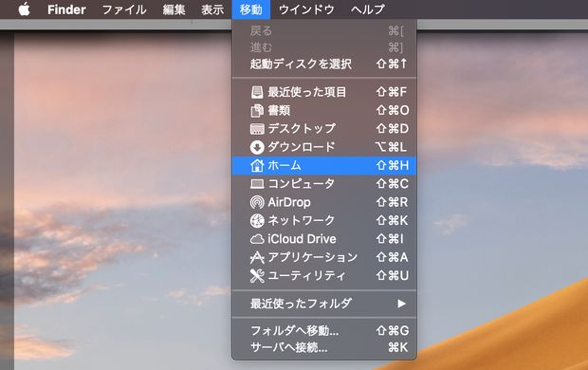
Task: Click the ネットワーク globe icon
Action: [257, 221]
